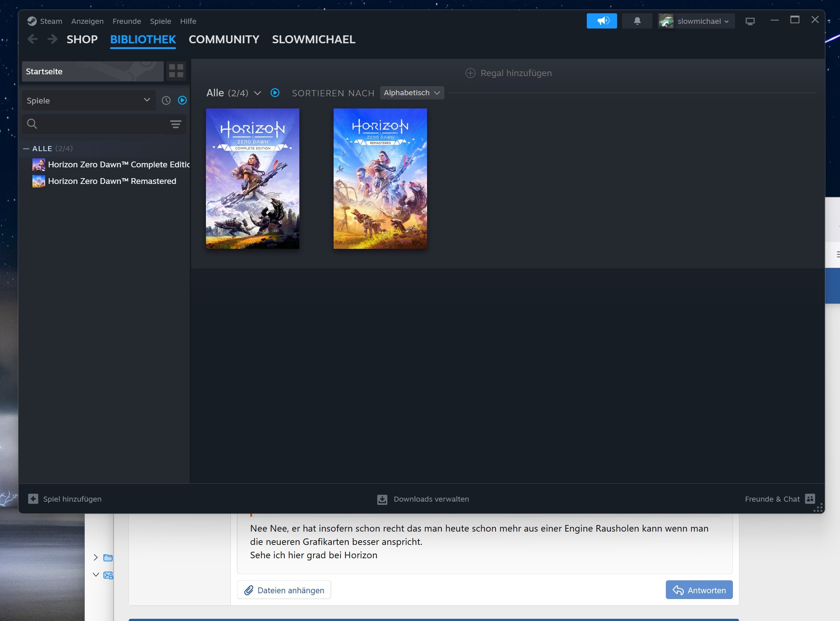The height and width of the screenshot is (621, 840).
Task: Go to the COMMUNITY tab
Action: (224, 39)
